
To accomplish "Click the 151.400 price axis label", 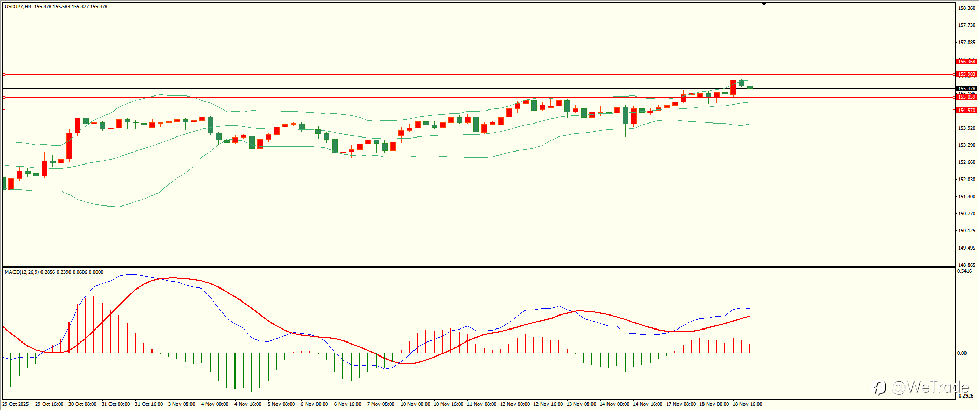I will point(967,197).
